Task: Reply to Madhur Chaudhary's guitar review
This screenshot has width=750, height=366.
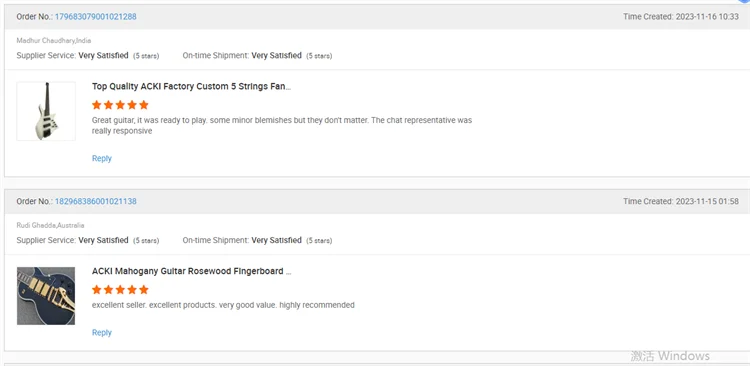Action: pyautogui.click(x=101, y=158)
